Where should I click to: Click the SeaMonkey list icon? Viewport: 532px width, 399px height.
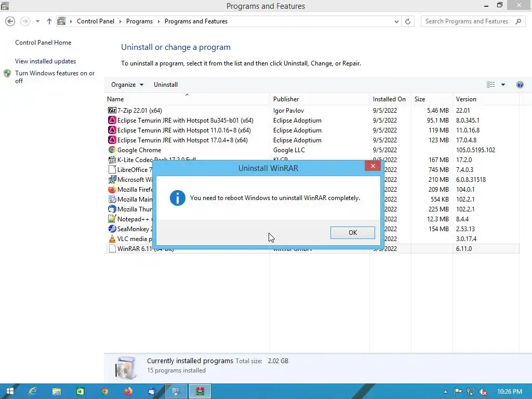click(112, 229)
